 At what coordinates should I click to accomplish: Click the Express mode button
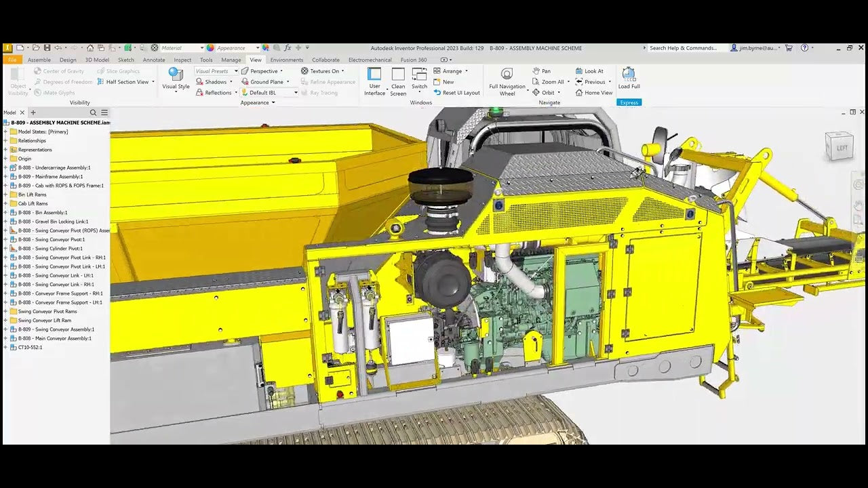coord(629,102)
